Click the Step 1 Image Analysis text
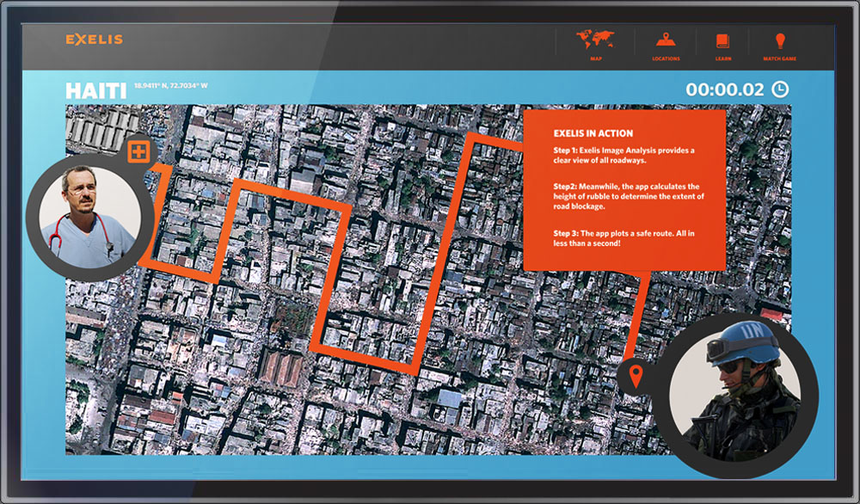The height and width of the screenshot is (504, 860). [623, 156]
